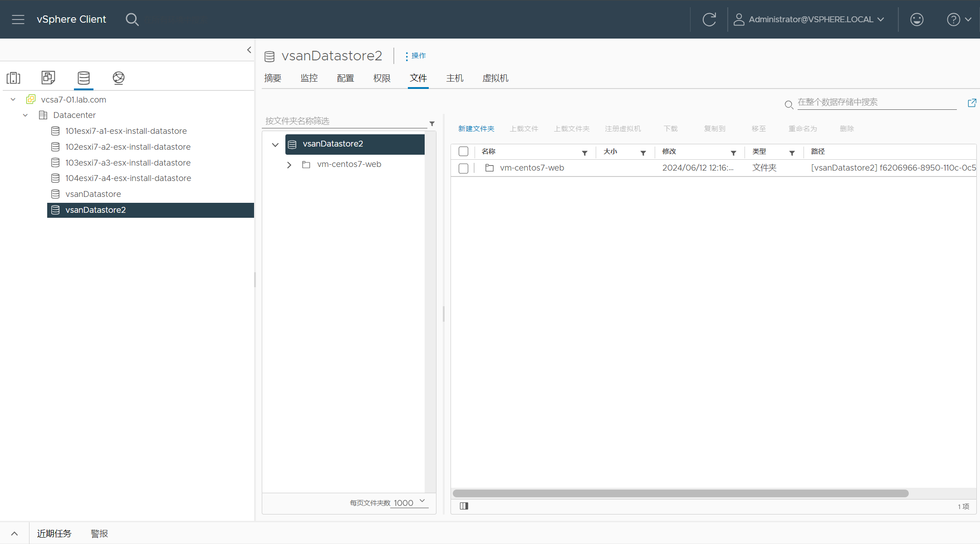The width and height of the screenshot is (980, 544).
Task: Open the 操作 actions menu
Action: 415,56
